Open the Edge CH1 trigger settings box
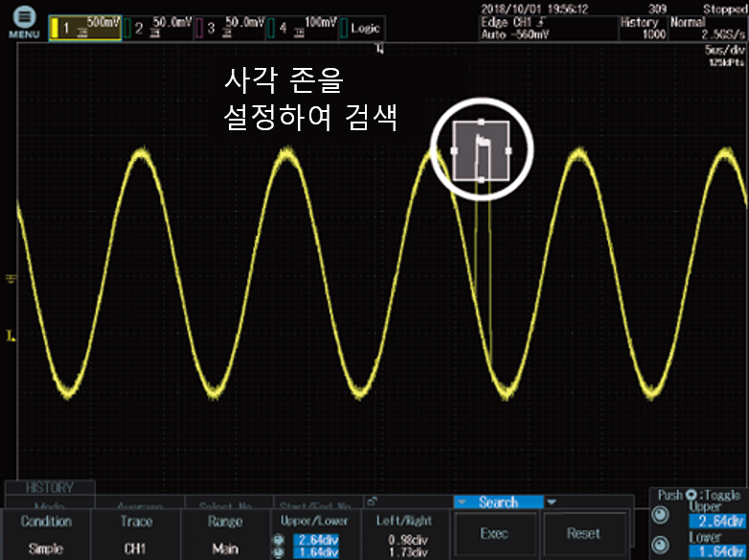 549,29
